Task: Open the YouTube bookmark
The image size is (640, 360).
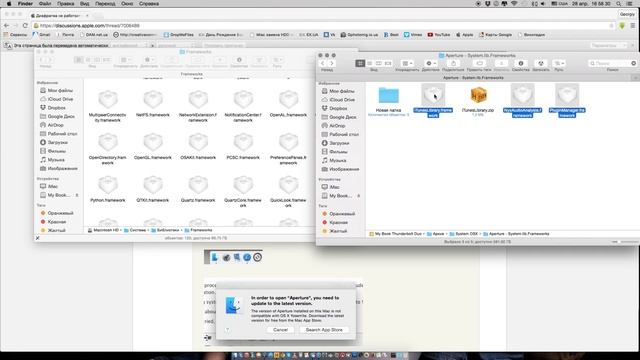Action: point(439,35)
